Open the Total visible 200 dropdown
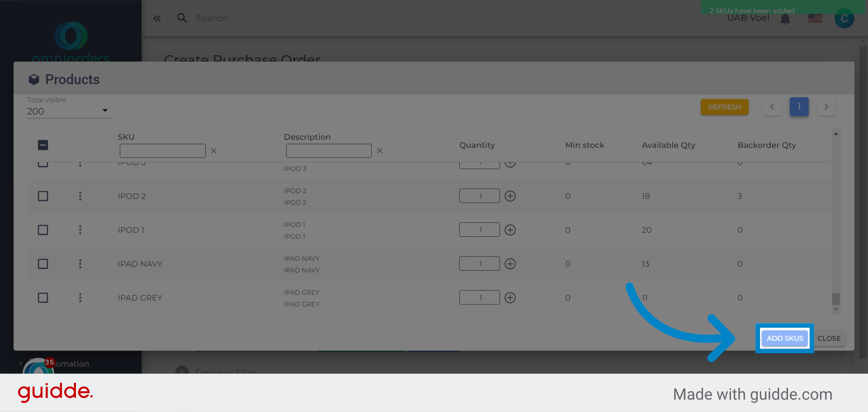Screen dimensions: 868x412 [x=69, y=111]
